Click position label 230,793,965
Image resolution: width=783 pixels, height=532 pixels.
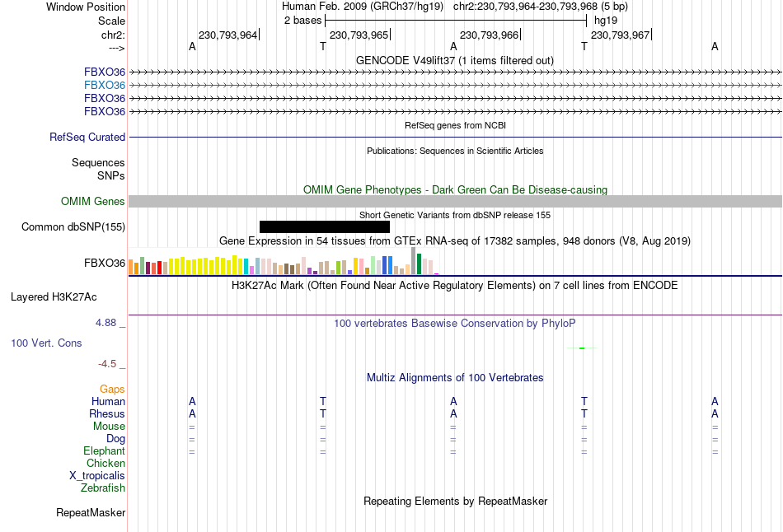pyautogui.click(x=359, y=35)
